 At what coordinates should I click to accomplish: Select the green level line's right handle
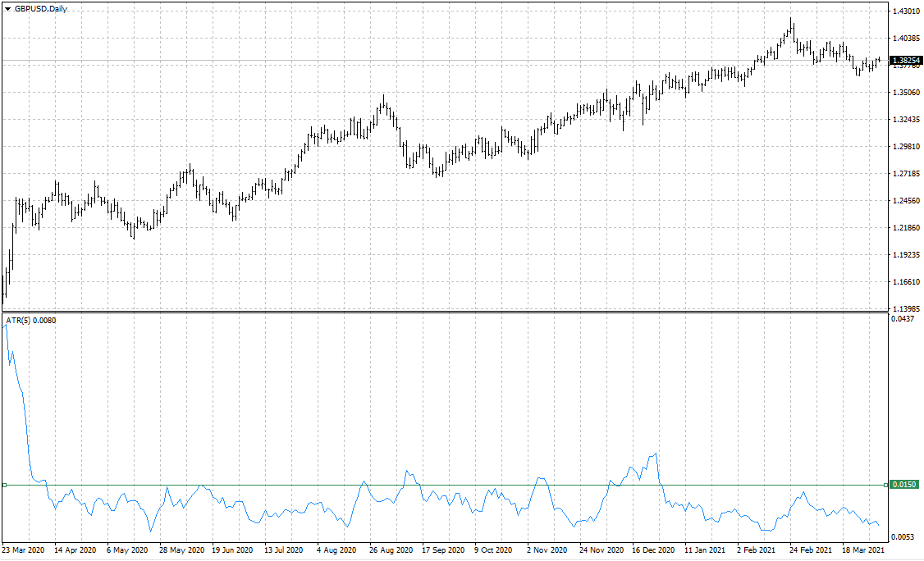pyautogui.click(x=885, y=485)
